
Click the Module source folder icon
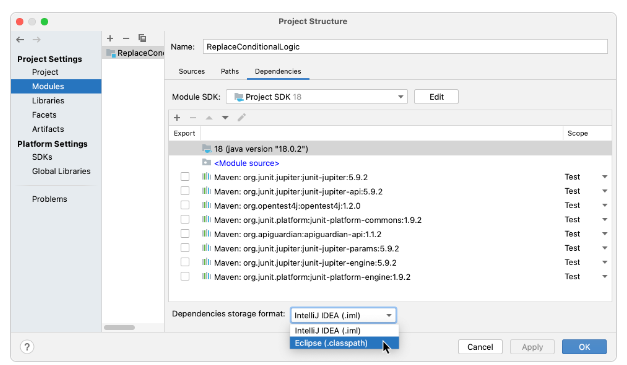pos(206,162)
